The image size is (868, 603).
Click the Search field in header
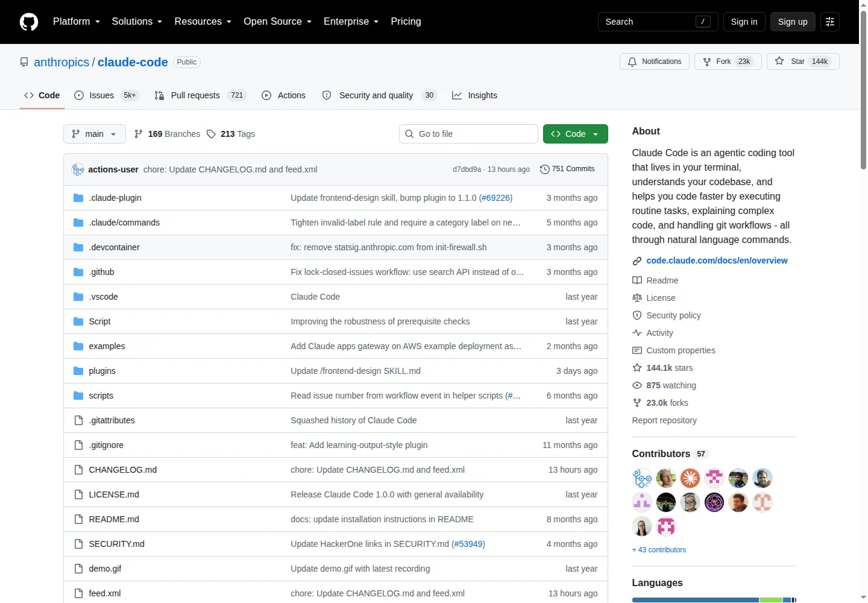pos(658,22)
